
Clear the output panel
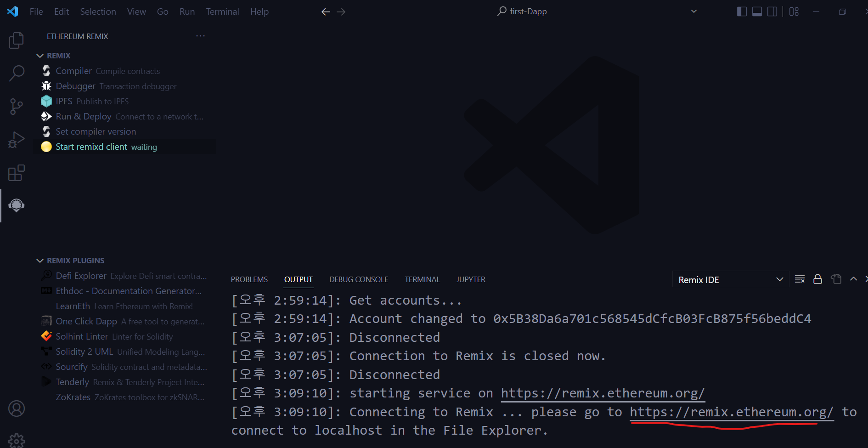(800, 279)
